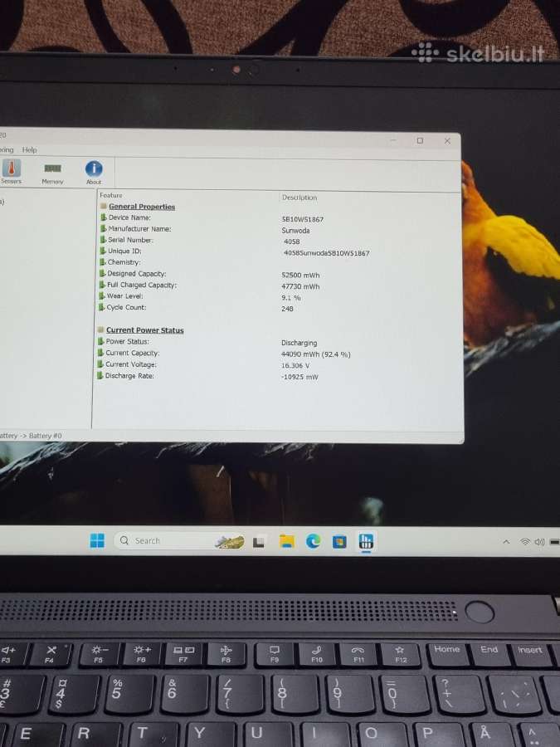This screenshot has height=747, width=560.
Task: Click the 47730 mWh value
Action: point(300,287)
